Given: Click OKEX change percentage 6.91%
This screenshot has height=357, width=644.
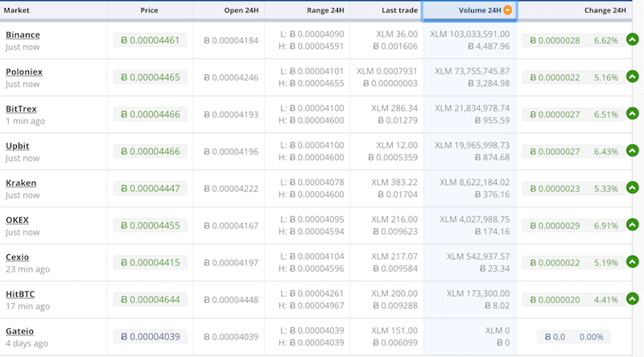Looking at the screenshot, I should pos(606,226).
